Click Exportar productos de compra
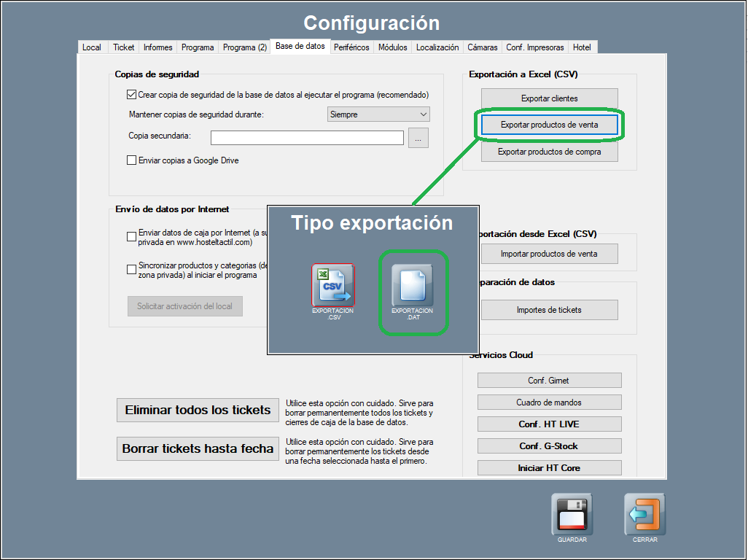 (549, 152)
